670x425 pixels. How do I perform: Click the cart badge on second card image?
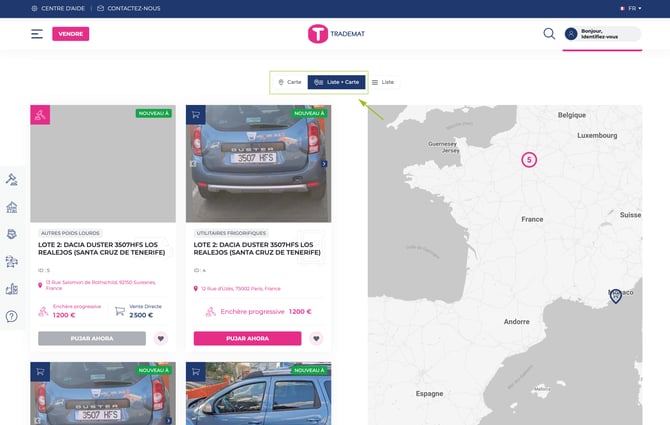tap(196, 115)
